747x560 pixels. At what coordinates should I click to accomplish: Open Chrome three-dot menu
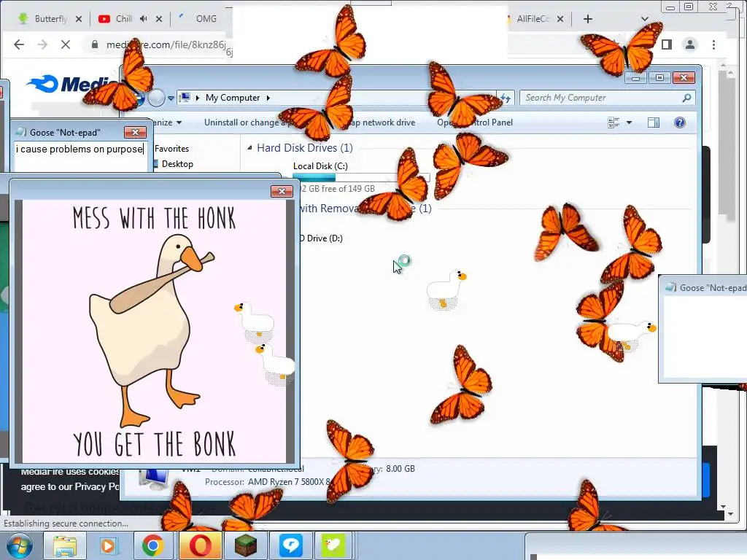pos(713,44)
